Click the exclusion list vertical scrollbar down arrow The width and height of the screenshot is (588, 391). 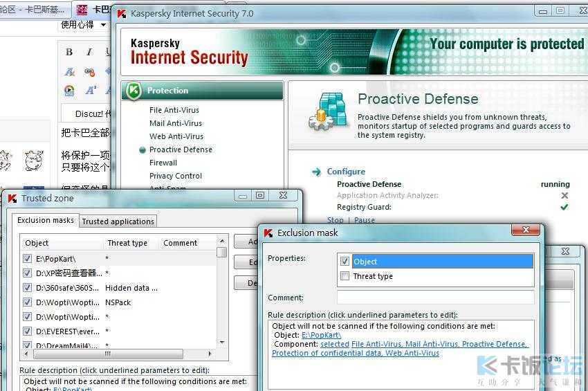222,342
